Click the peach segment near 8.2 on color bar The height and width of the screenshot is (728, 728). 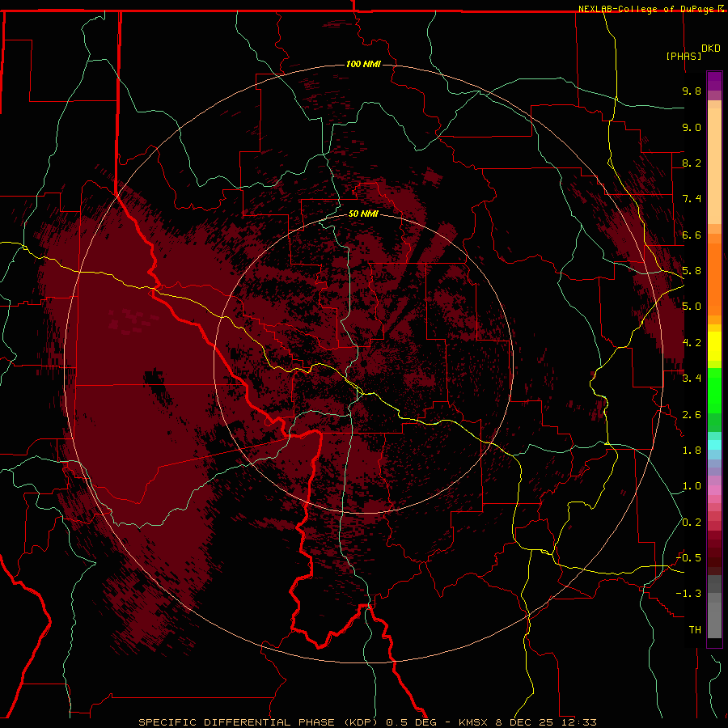pos(714,167)
